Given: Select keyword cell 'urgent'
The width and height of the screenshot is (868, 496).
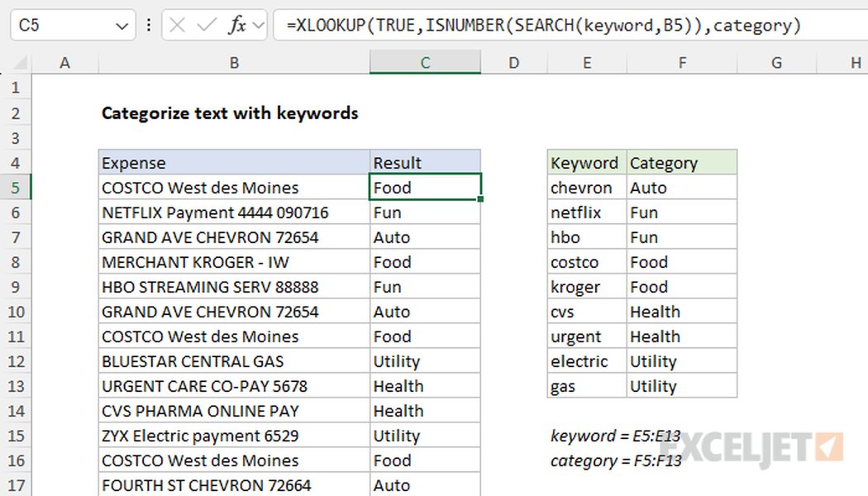Looking at the screenshot, I should (587, 336).
